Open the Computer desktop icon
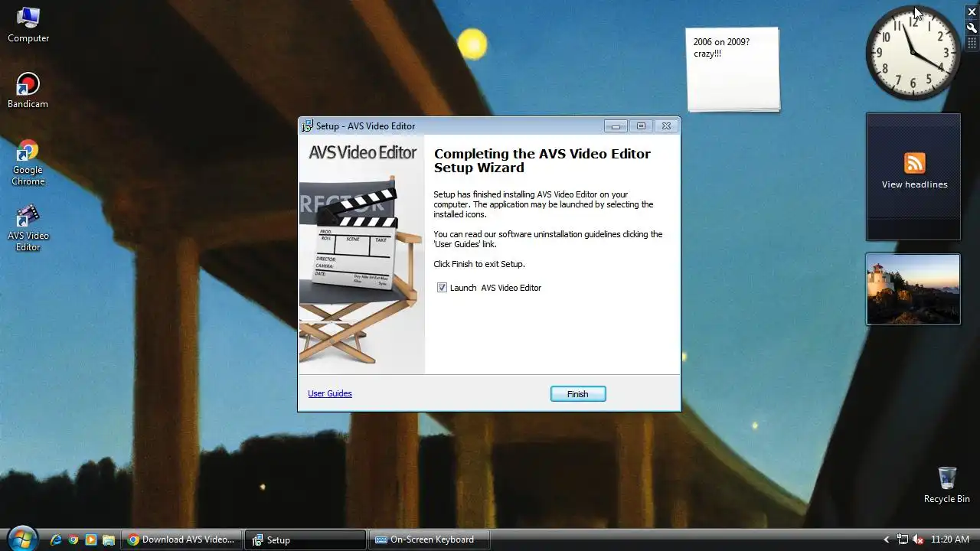 [28, 25]
